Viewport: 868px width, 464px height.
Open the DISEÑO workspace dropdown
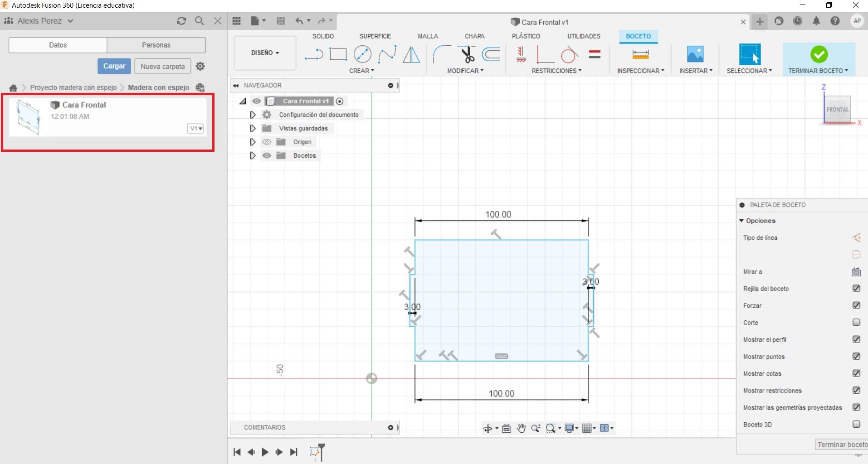265,53
